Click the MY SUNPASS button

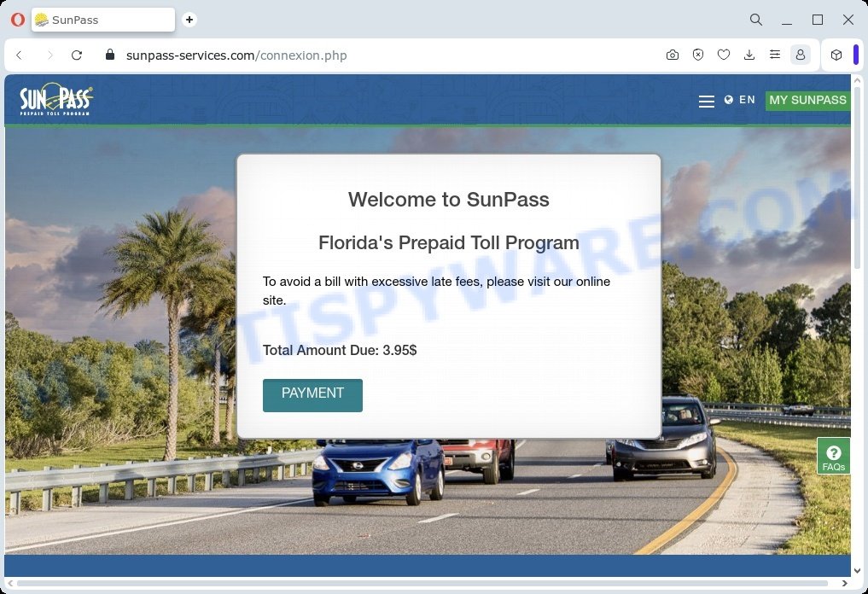click(807, 100)
